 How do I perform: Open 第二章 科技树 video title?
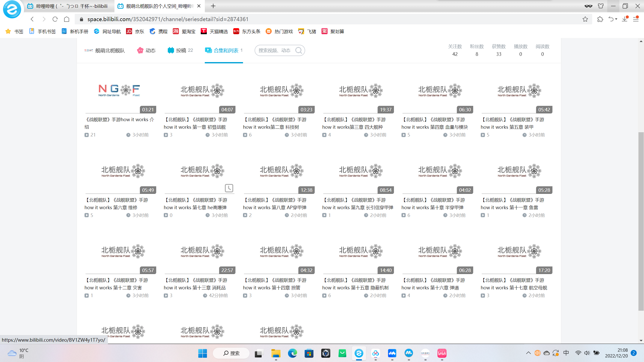coord(275,123)
